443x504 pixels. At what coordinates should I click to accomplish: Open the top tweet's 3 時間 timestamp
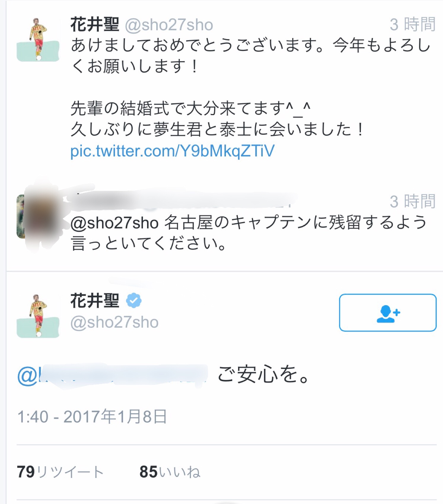(412, 24)
